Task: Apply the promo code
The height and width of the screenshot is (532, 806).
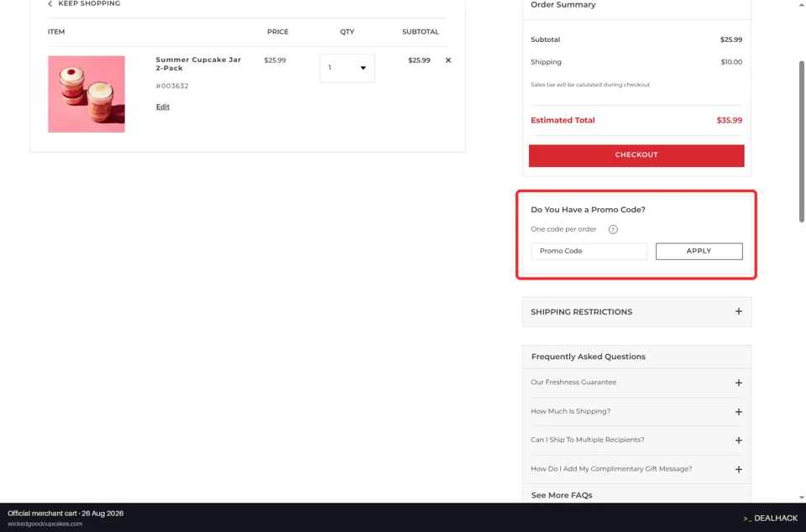Action: (x=699, y=251)
